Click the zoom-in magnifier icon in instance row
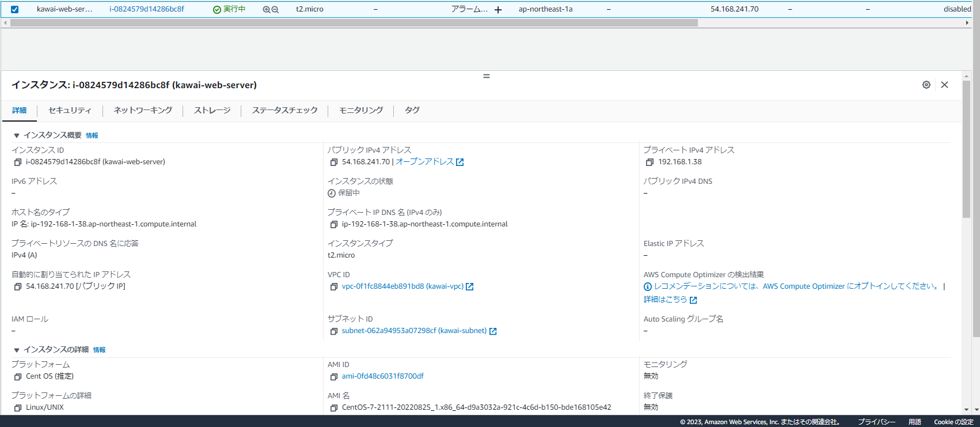 pos(266,10)
